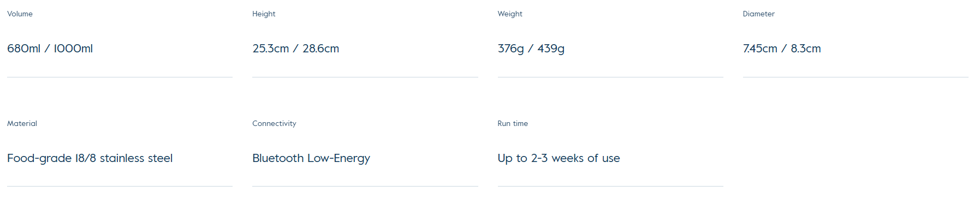Select the Bluetooth Low-Energy text

click(x=311, y=158)
